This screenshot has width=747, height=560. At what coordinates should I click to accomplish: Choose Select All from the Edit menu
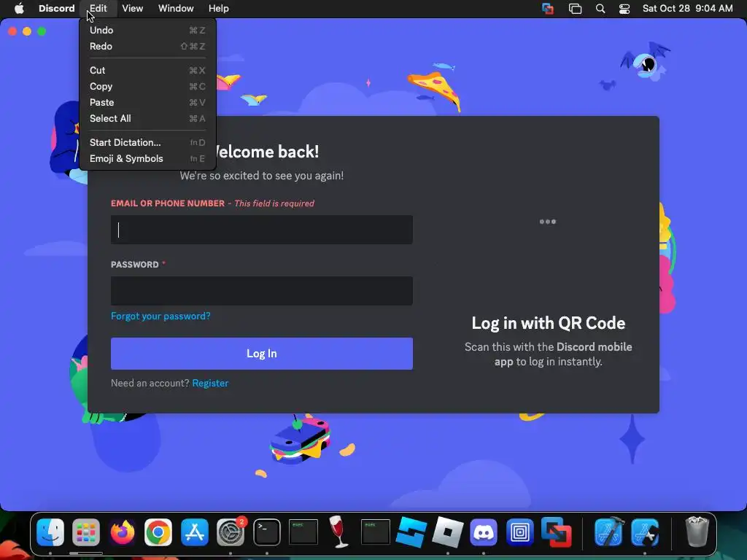point(147,118)
